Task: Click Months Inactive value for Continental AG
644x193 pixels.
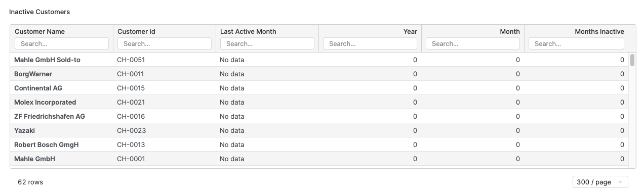Action: [622, 88]
